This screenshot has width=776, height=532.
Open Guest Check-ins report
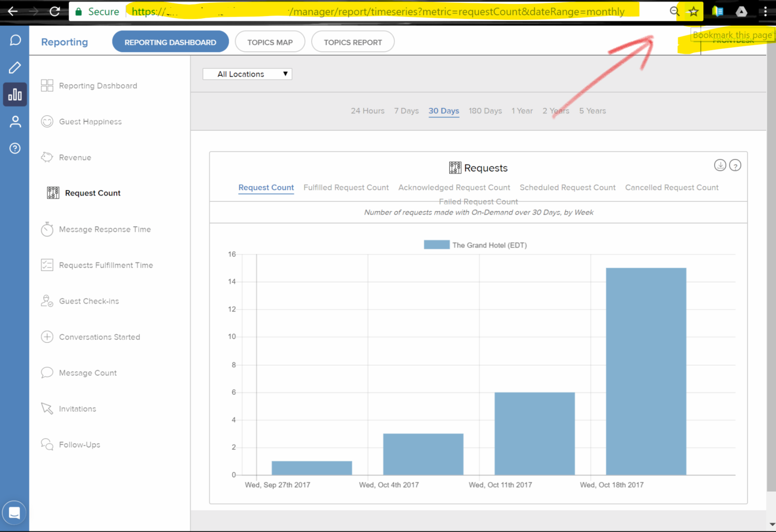[x=89, y=301]
